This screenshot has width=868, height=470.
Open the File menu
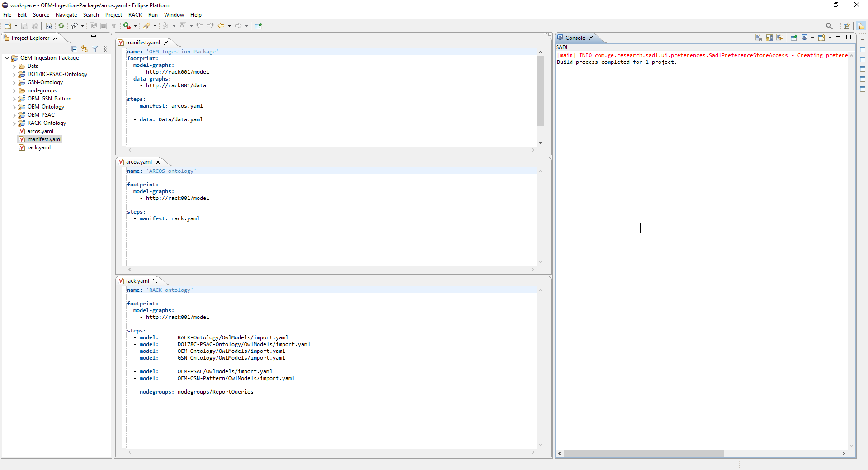click(x=7, y=15)
